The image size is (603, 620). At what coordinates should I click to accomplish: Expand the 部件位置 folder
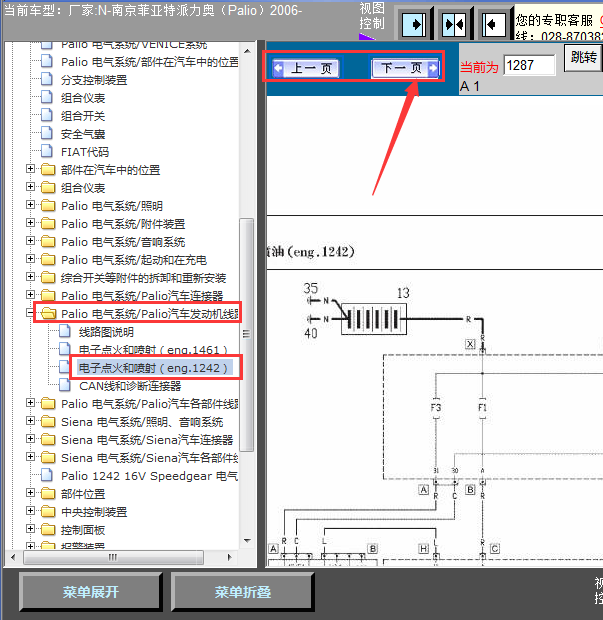(30, 493)
